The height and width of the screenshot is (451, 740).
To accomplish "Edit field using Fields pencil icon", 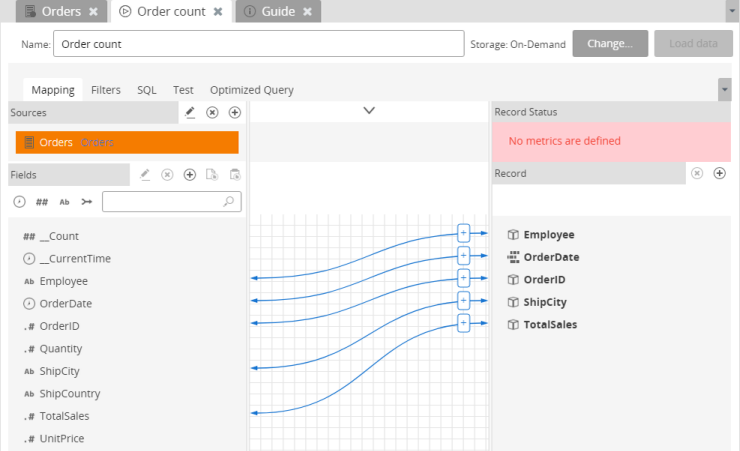I will click(x=145, y=175).
